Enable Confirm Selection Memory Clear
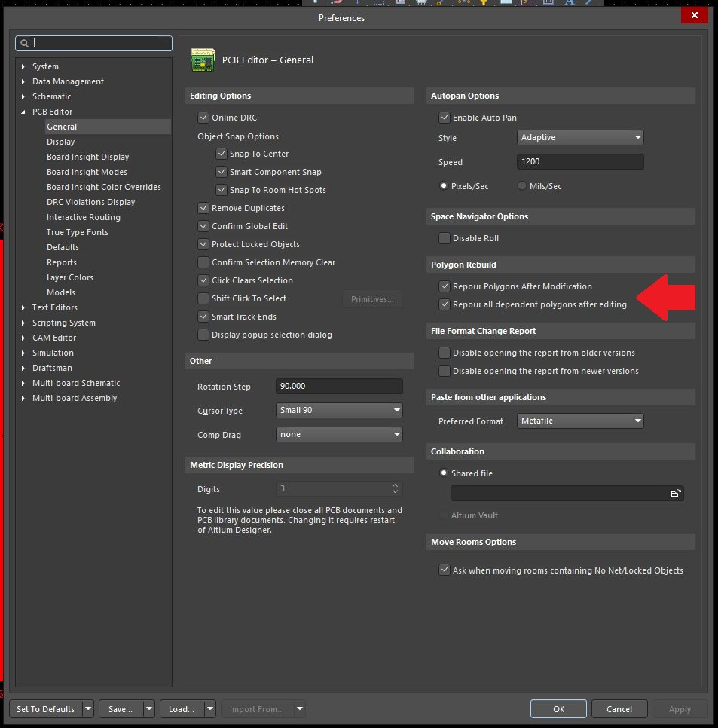Image resolution: width=718 pixels, height=728 pixels. 203,262
